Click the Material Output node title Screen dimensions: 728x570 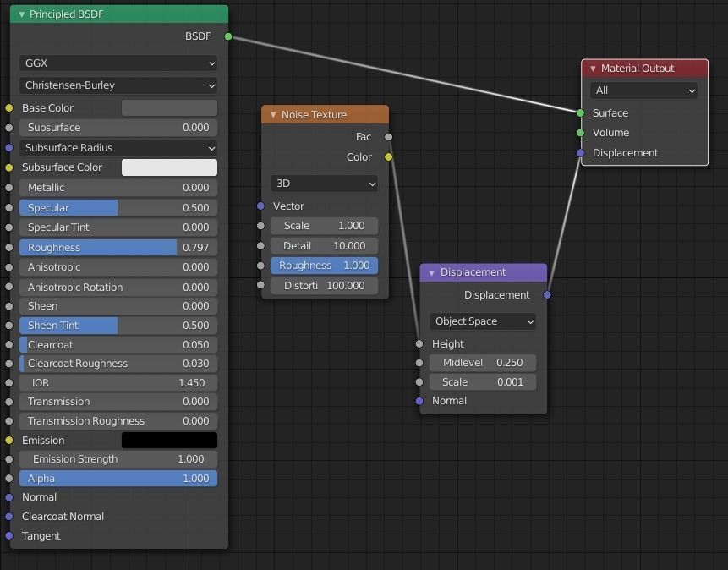point(638,69)
